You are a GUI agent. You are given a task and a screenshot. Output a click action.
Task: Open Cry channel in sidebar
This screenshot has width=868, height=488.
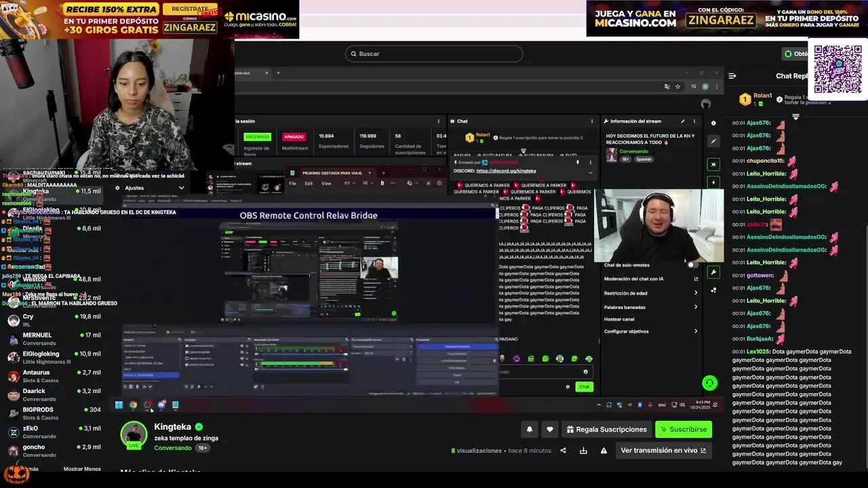click(53, 320)
